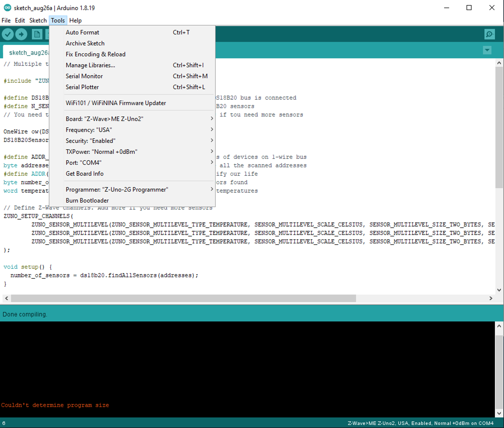Open Serial Monitor magnifier icon
Screen dimensions: 504x428
[489, 34]
